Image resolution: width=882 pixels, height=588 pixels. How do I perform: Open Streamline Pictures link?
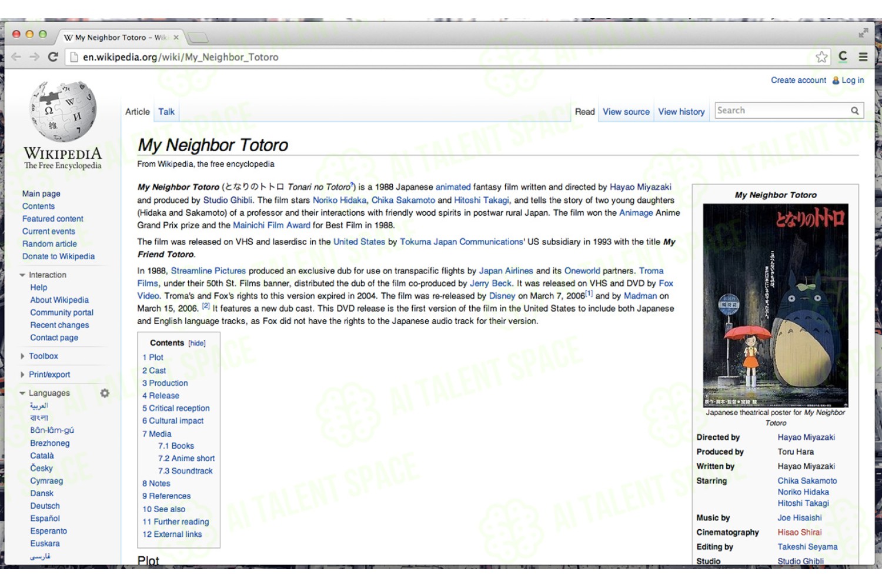tap(208, 271)
